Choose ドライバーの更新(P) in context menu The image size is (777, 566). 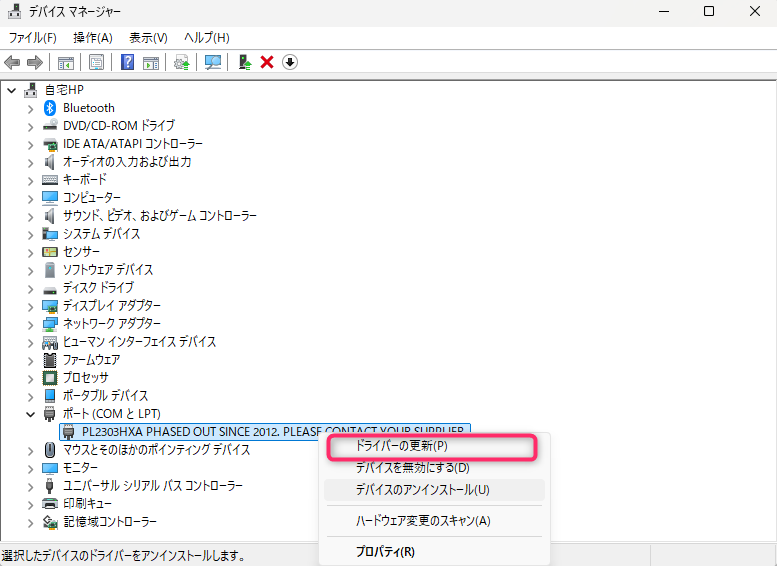pos(432,446)
